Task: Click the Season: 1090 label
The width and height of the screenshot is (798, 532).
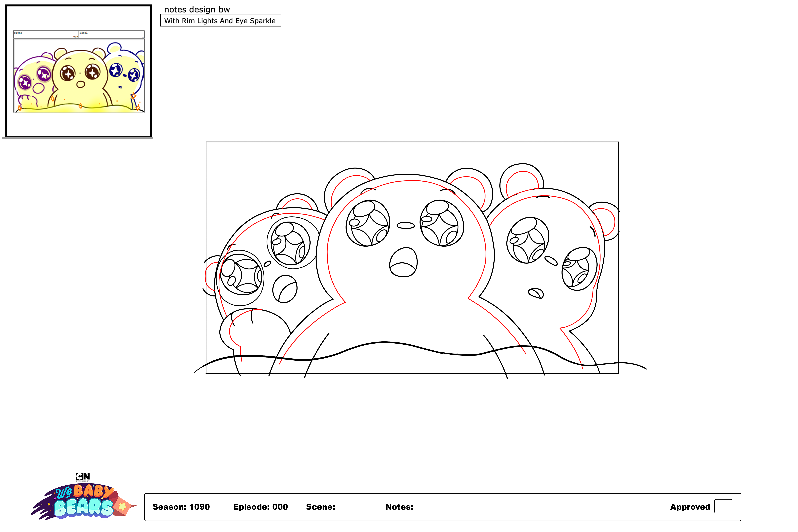Action: pyautogui.click(x=181, y=507)
